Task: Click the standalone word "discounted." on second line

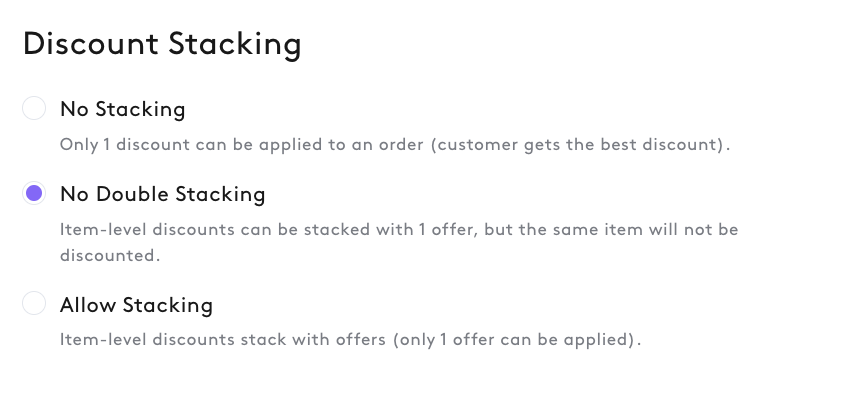Action: tap(110, 255)
